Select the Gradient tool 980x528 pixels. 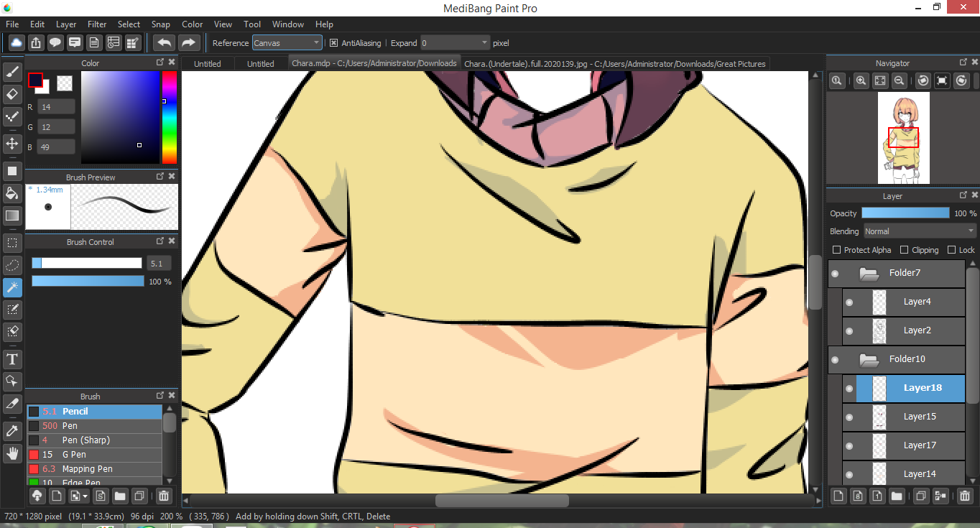click(x=12, y=215)
